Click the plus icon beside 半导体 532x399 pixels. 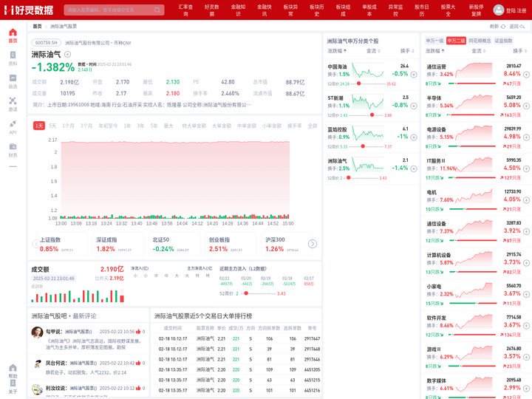[526, 106]
